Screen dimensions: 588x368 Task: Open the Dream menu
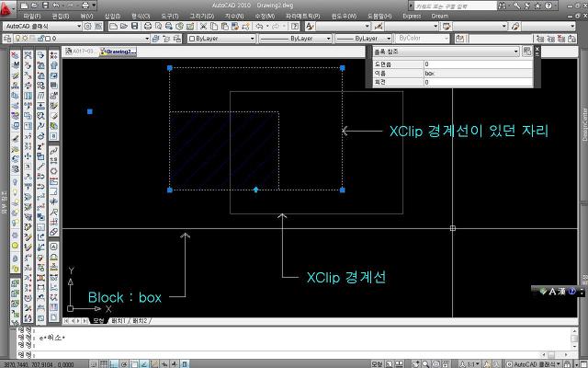point(439,17)
